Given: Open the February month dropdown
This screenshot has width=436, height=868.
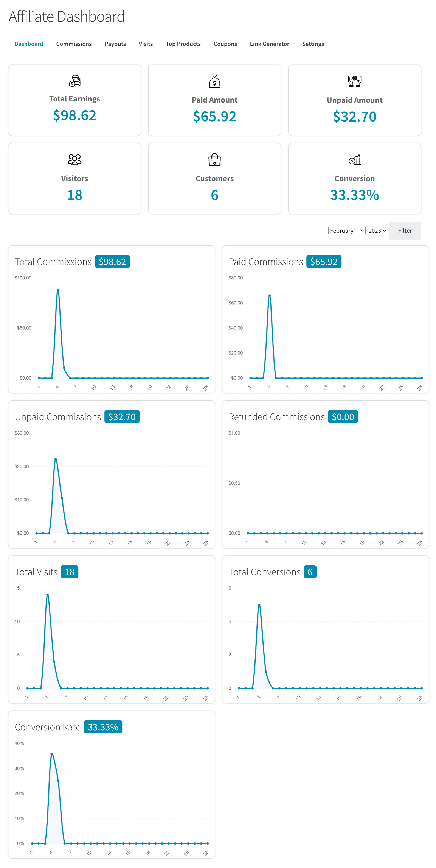Looking at the screenshot, I should coord(346,231).
